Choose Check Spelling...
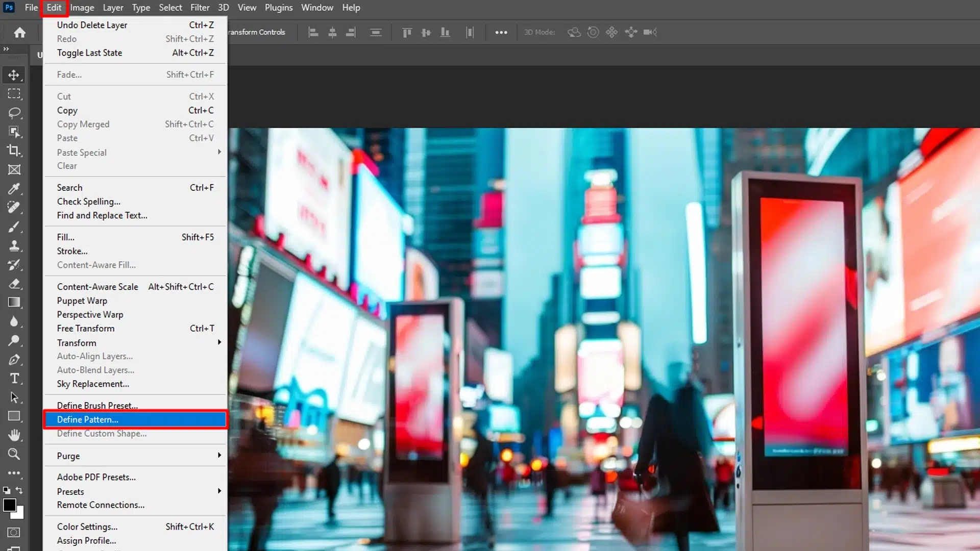Viewport: 980px width, 551px height. pyautogui.click(x=135, y=202)
